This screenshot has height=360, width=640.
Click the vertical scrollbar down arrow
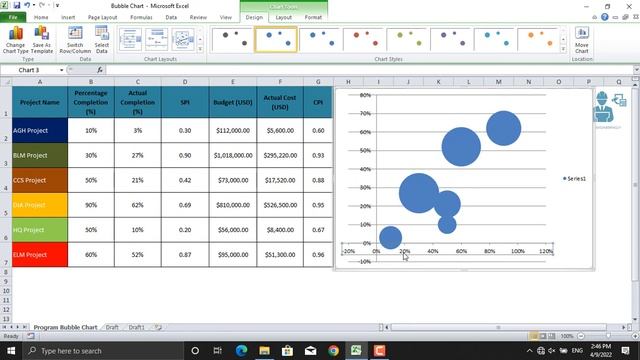point(635,320)
